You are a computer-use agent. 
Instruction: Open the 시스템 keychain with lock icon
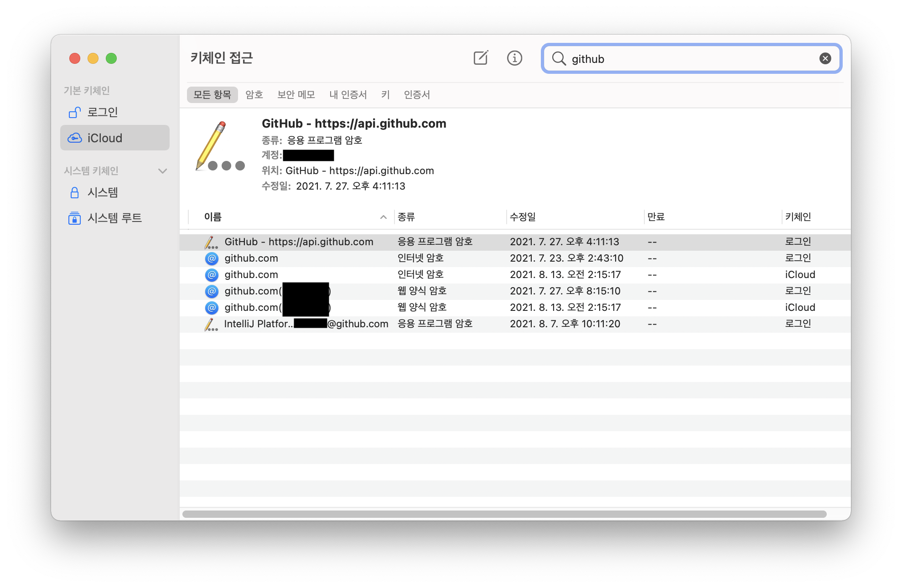tap(103, 192)
